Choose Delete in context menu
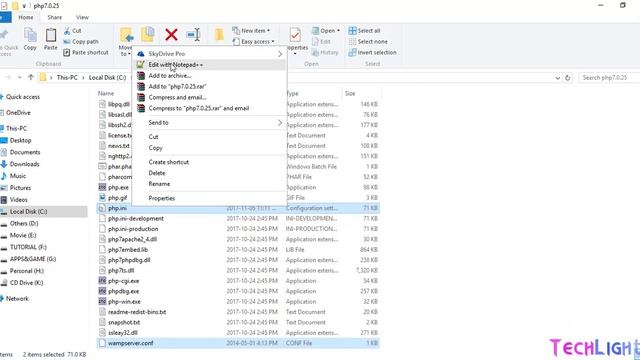This screenshot has width=640, height=360. tap(210, 173)
